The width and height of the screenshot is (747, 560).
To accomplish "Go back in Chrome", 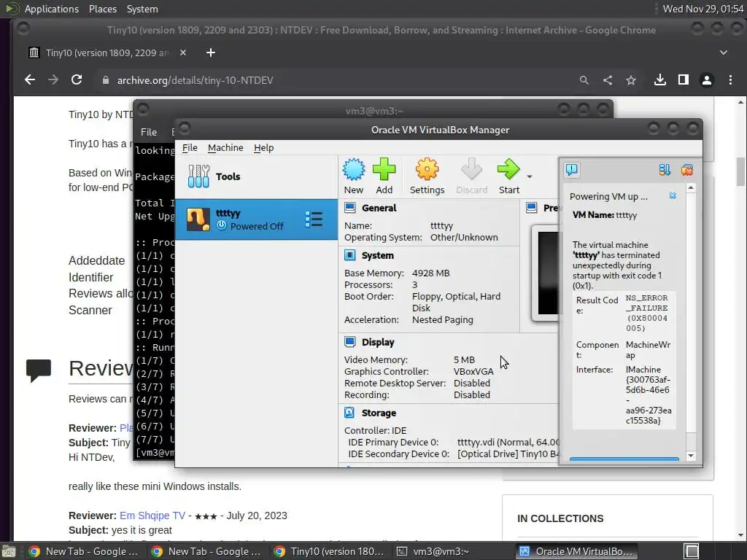I will (29, 80).
